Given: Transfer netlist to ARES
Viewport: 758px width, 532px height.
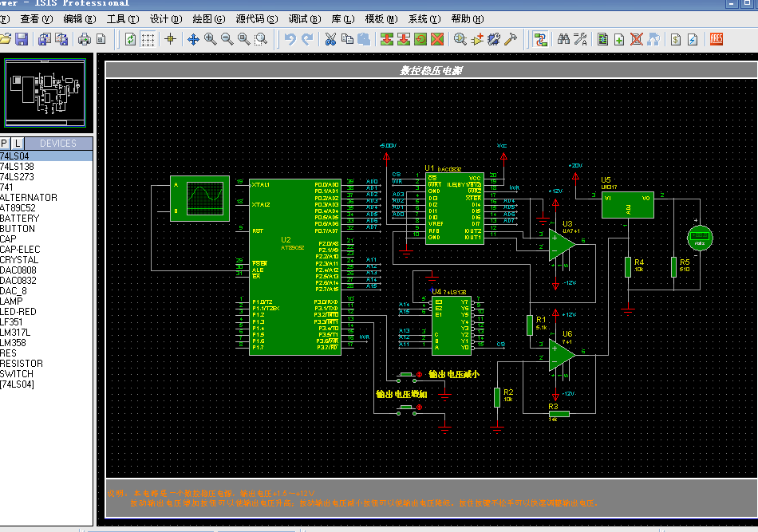Looking at the screenshot, I should (717, 39).
